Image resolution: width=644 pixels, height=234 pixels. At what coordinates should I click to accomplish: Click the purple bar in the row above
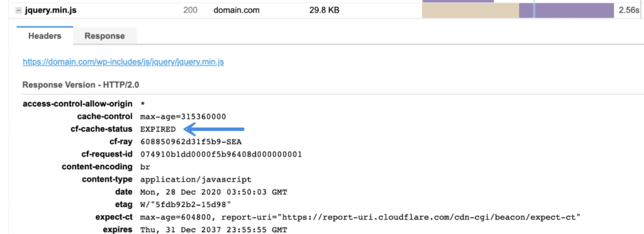[458, 1]
